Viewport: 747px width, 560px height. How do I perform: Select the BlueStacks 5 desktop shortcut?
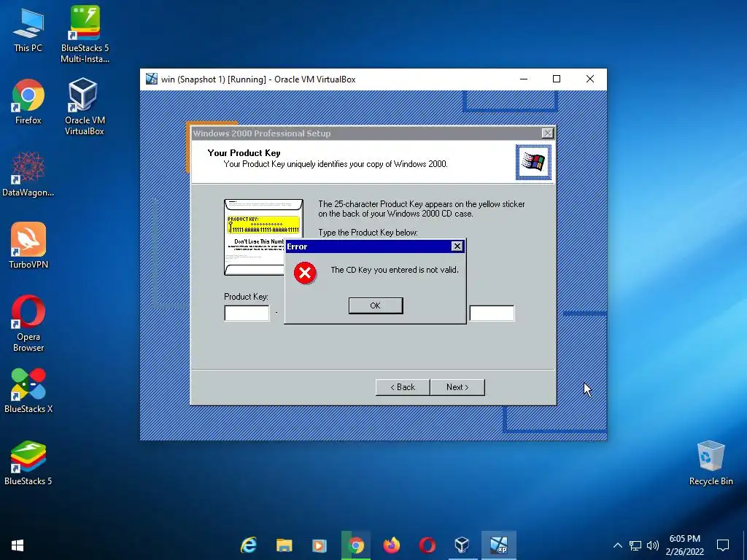pos(28,463)
